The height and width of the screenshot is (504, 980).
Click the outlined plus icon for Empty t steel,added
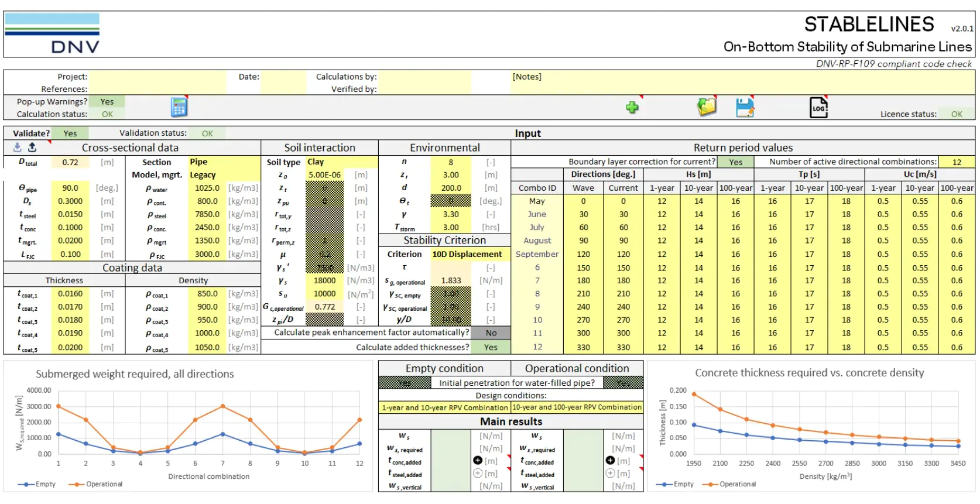tap(478, 473)
